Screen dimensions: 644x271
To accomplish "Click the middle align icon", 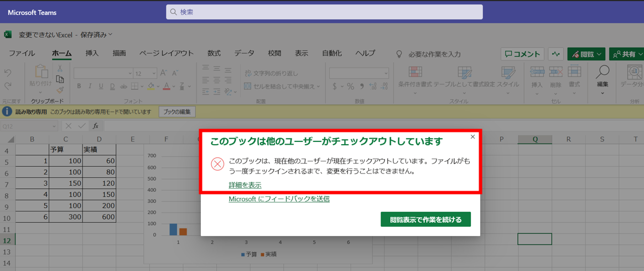I will [x=217, y=68].
